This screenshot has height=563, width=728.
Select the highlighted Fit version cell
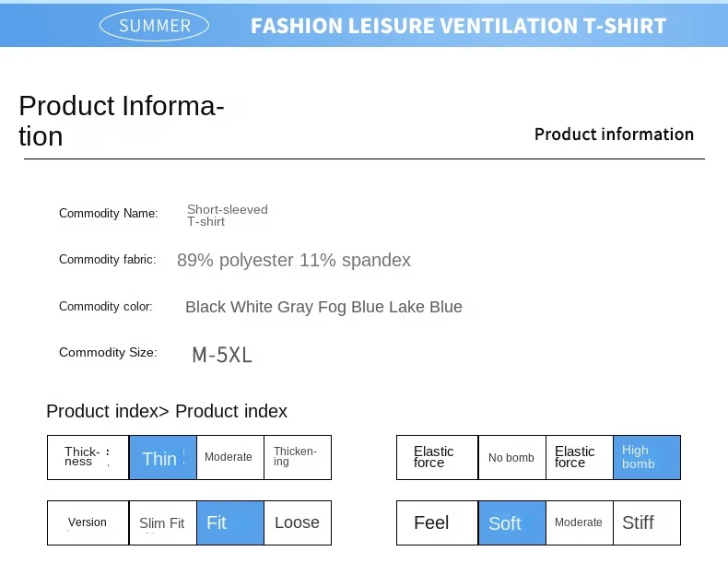pyautogui.click(x=229, y=523)
